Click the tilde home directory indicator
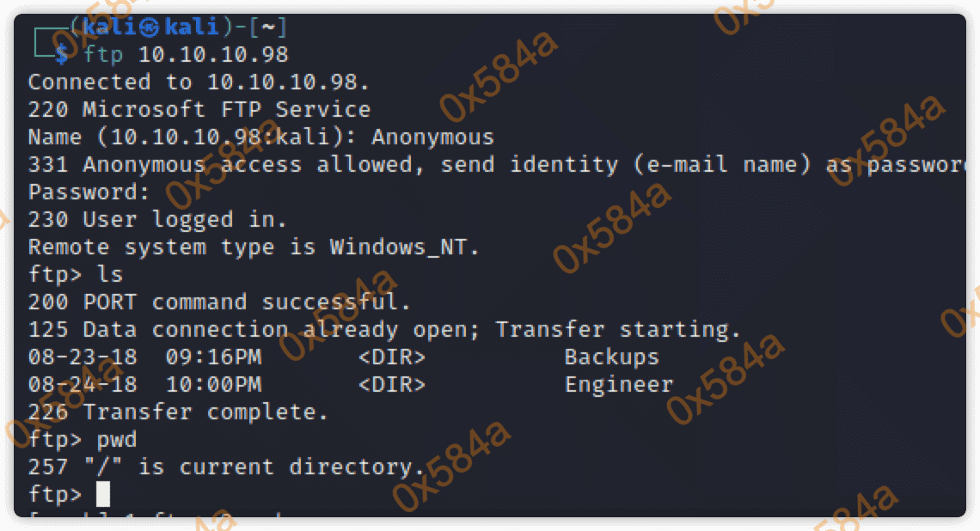 point(268,27)
